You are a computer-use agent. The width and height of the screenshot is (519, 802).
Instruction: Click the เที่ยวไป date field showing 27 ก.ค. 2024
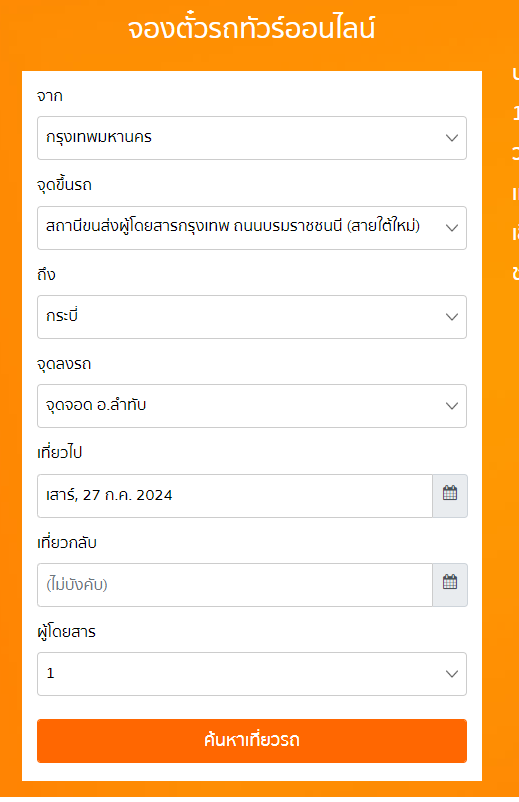click(x=235, y=496)
